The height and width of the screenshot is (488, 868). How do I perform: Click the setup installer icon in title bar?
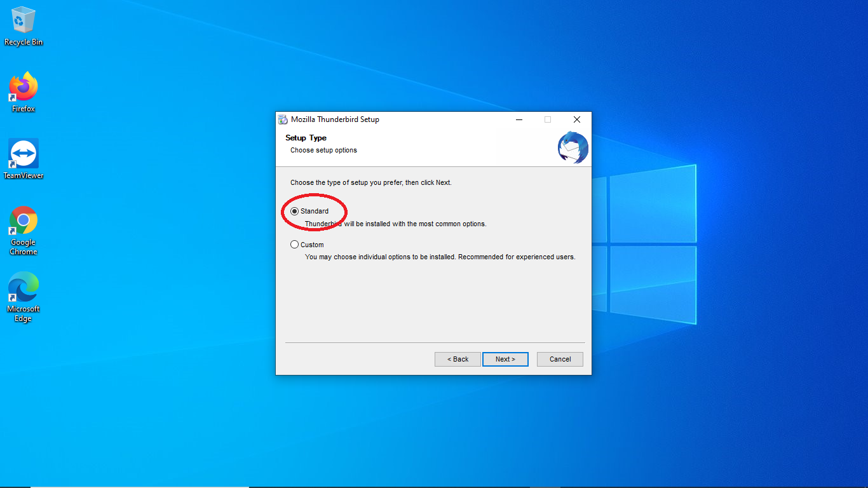click(x=283, y=119)
